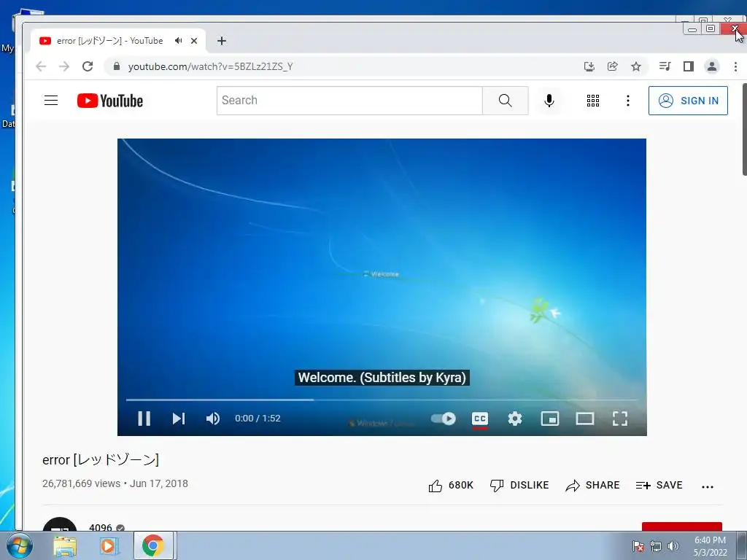Open the Windows Start menu
This screenshot has height=560, width=747.
(x=18, y=545)
